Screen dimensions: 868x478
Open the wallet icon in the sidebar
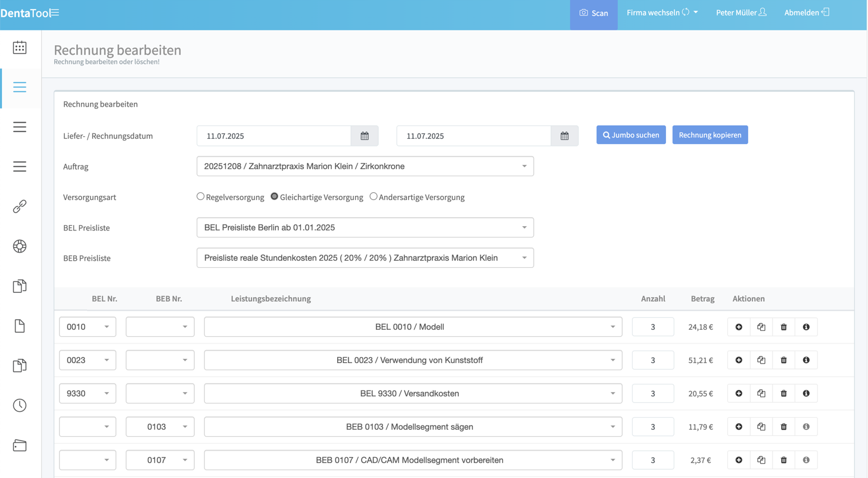(20, 445)
